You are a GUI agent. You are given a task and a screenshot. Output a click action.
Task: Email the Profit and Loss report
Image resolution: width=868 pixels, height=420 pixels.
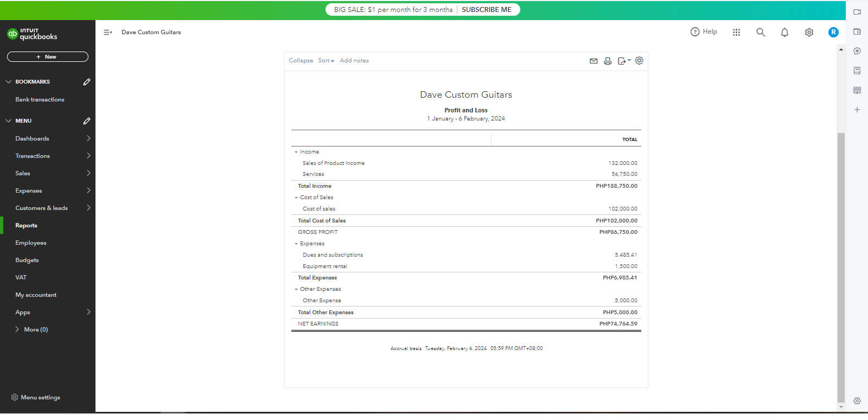click(x=593, y=61)
